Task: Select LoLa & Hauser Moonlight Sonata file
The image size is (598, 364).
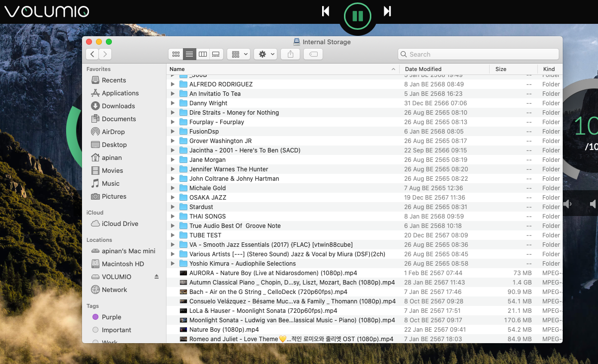Action: coord(364,311)
